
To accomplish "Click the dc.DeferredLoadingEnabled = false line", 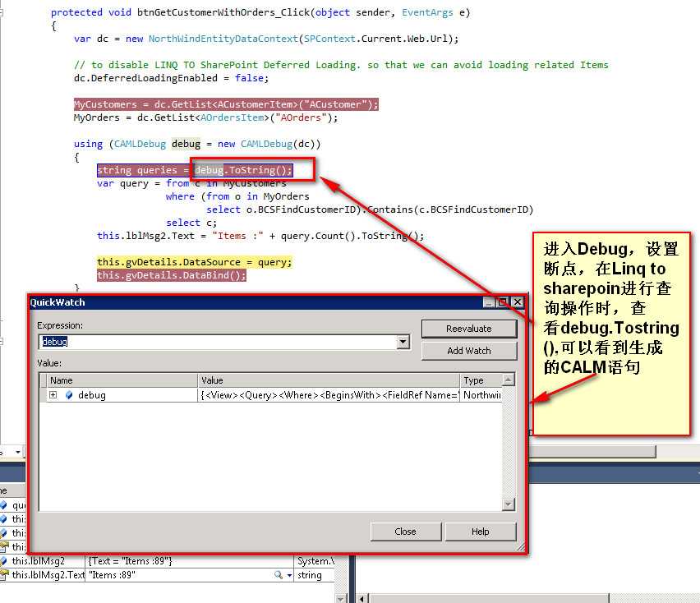I will (172, 78).
